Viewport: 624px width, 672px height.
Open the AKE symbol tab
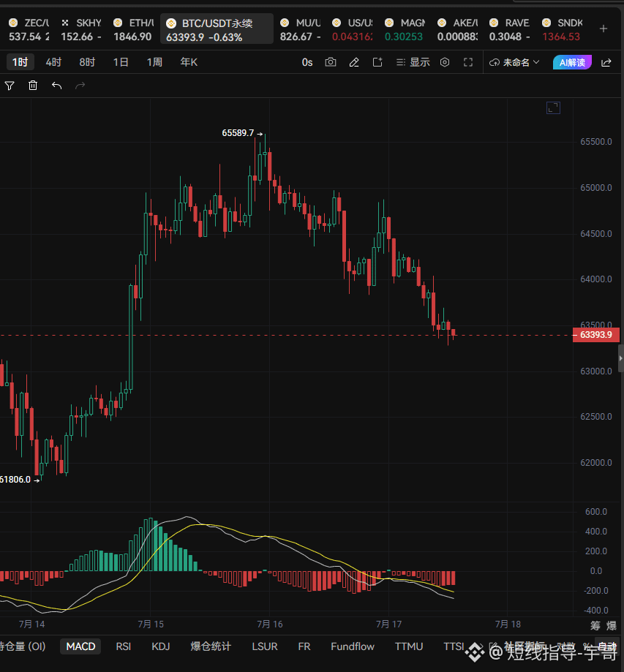(457, 29)
